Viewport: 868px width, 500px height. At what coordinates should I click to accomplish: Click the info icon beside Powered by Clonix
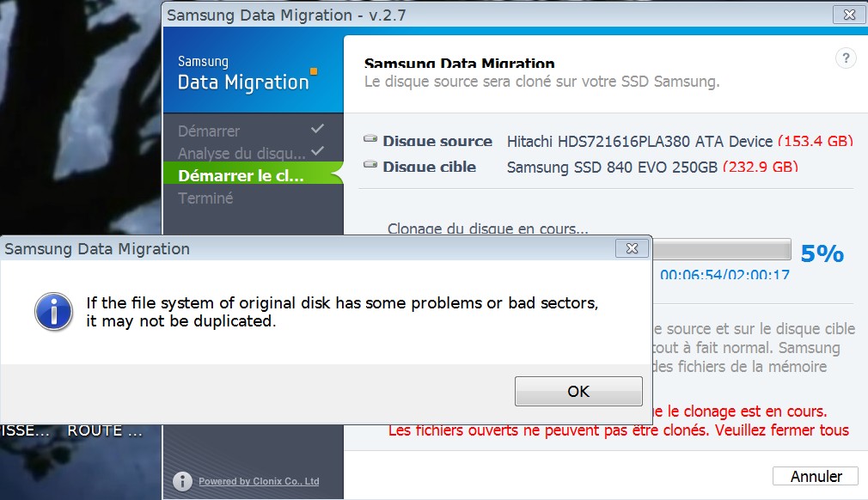pyautogui.click(x=181, y=480)
